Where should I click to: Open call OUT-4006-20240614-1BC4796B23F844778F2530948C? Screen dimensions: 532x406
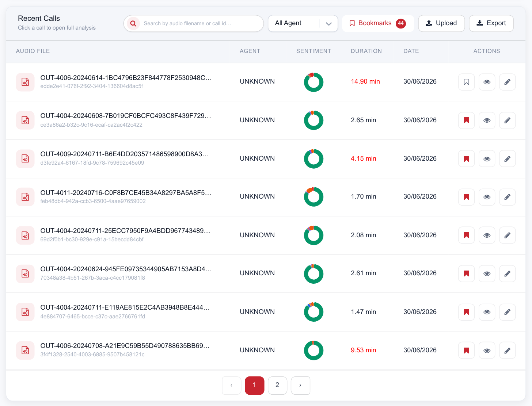126,78
